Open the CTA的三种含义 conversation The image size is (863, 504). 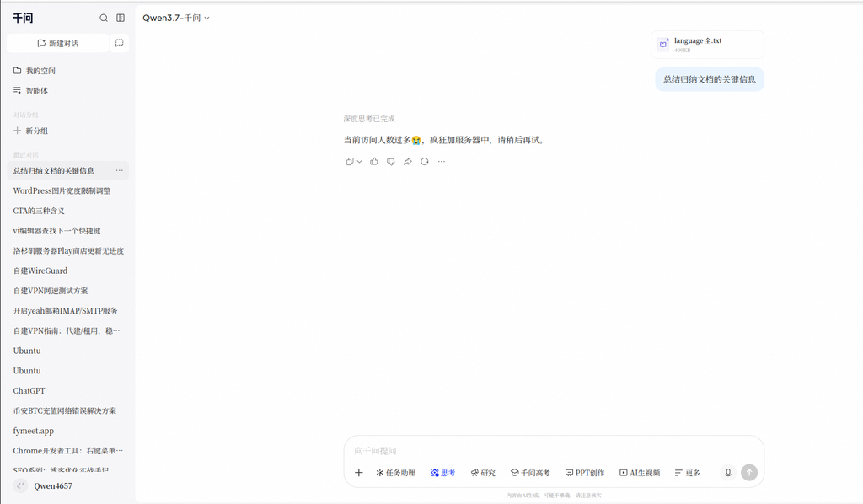tap(67, 211)
